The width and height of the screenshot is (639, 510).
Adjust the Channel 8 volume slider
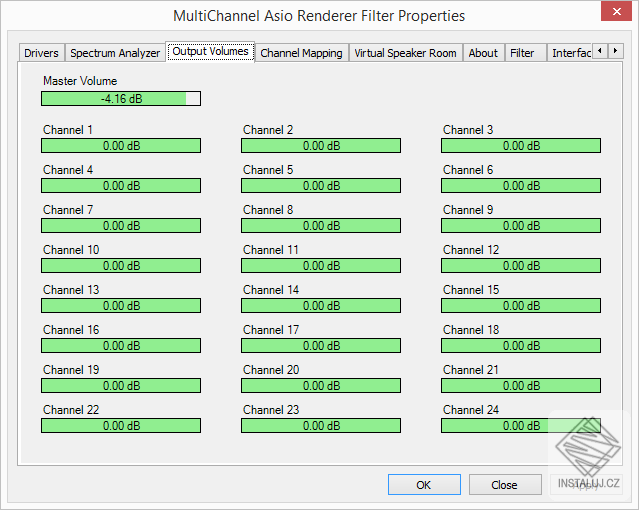321,225
